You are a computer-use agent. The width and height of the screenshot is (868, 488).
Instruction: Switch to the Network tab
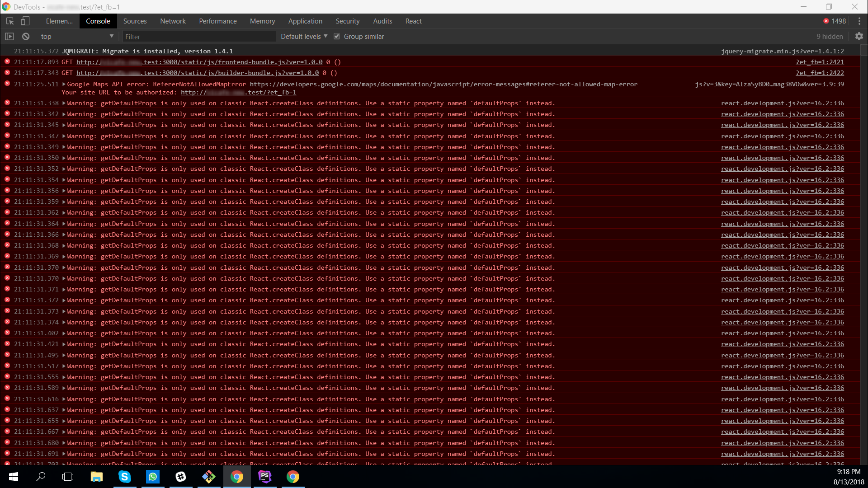173,21
